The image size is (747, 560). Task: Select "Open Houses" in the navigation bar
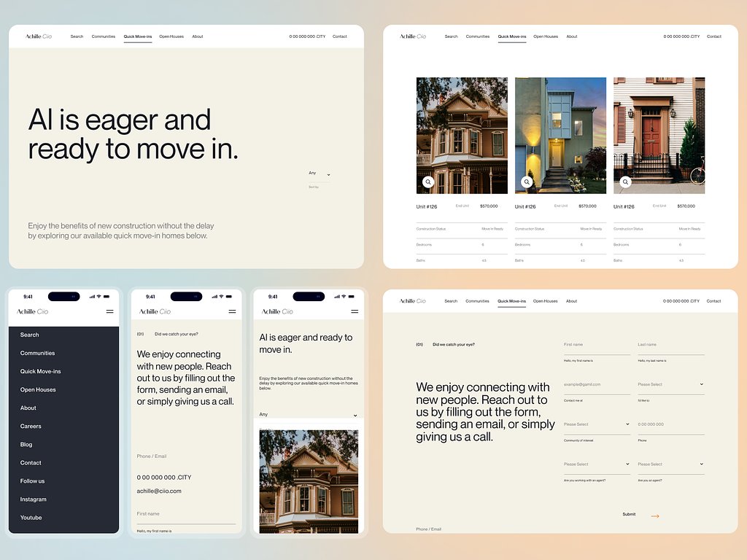(171, 36)
